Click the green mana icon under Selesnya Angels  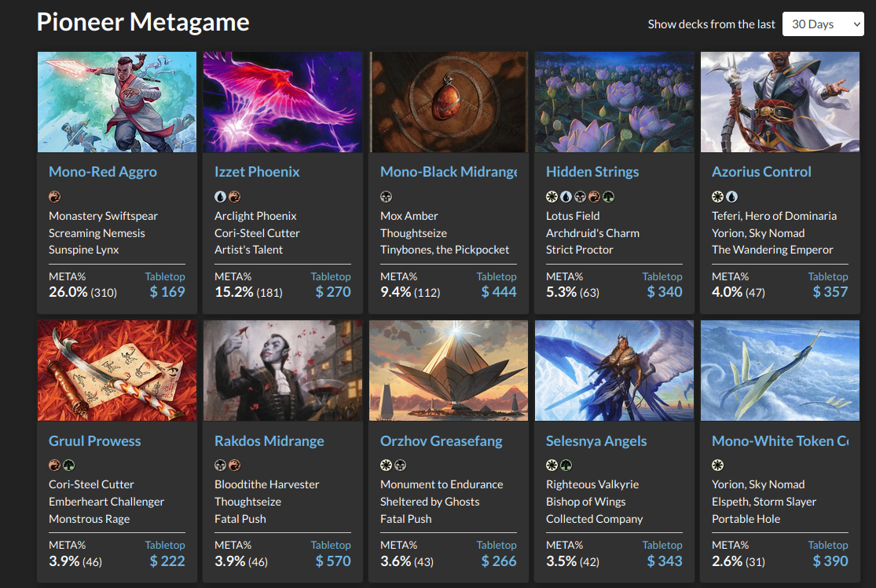coord(566,466)
